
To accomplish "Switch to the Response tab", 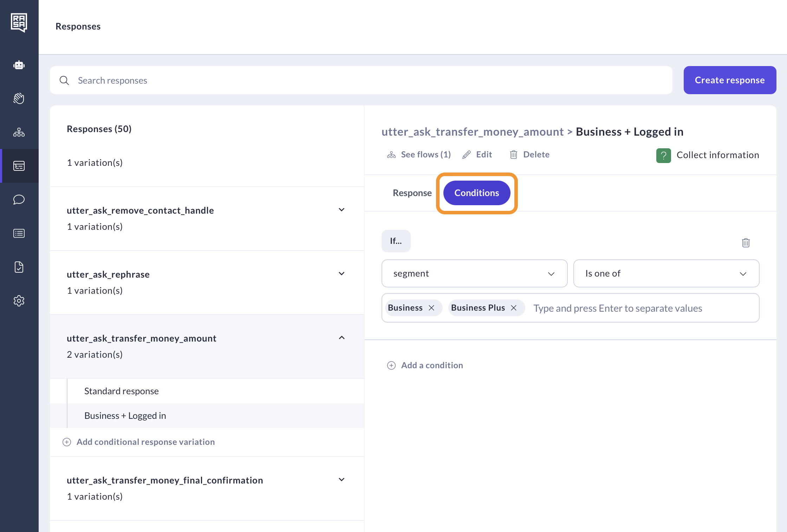I will [x=412, y=193].
